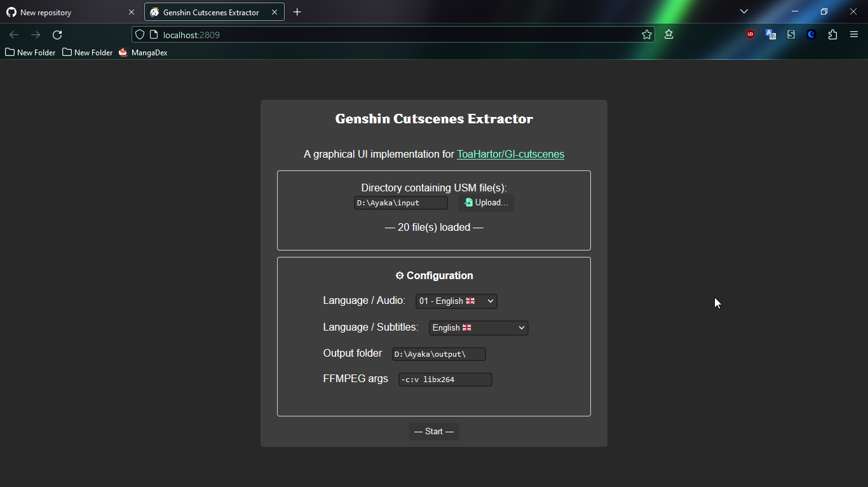This screenshot has height=487, width=868.
Task: Open the tab list chevron dropdown
Action: [743, 11]
